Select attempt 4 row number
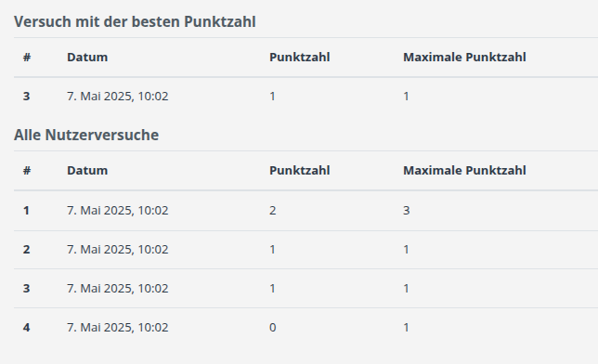 pos(26,328)
